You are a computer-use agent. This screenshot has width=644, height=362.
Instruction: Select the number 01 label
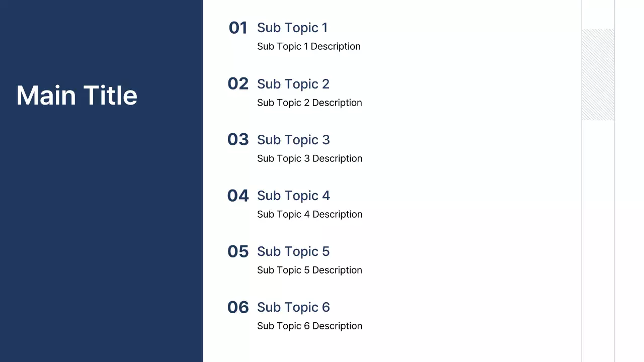(238, 28)
